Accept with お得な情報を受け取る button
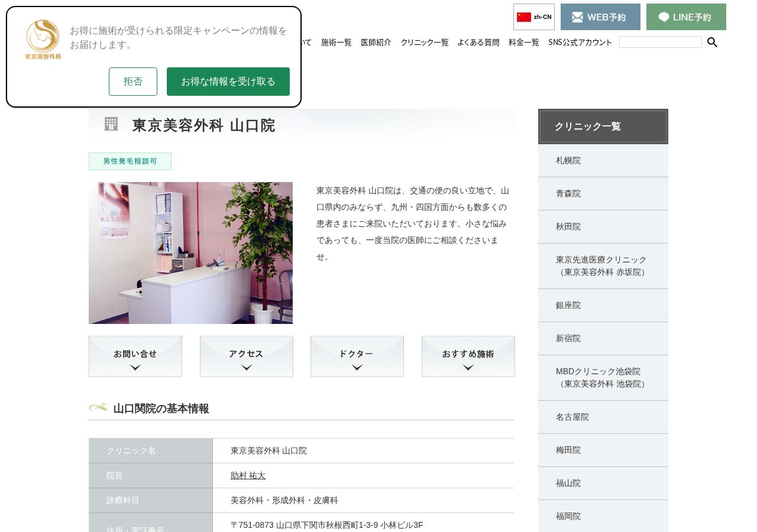This screenshot has height=532, width=757. click(x=228, y=82)
